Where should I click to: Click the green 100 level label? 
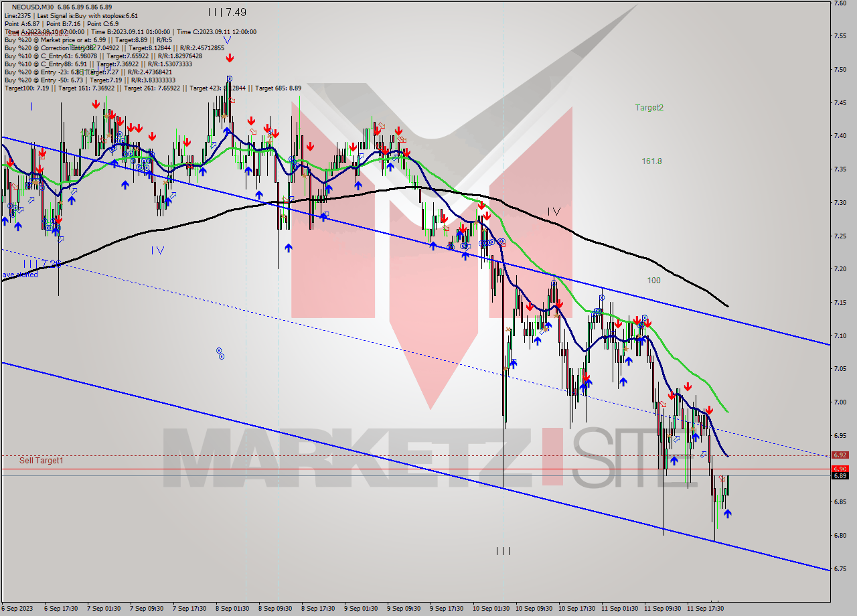(x=653, y=280)
